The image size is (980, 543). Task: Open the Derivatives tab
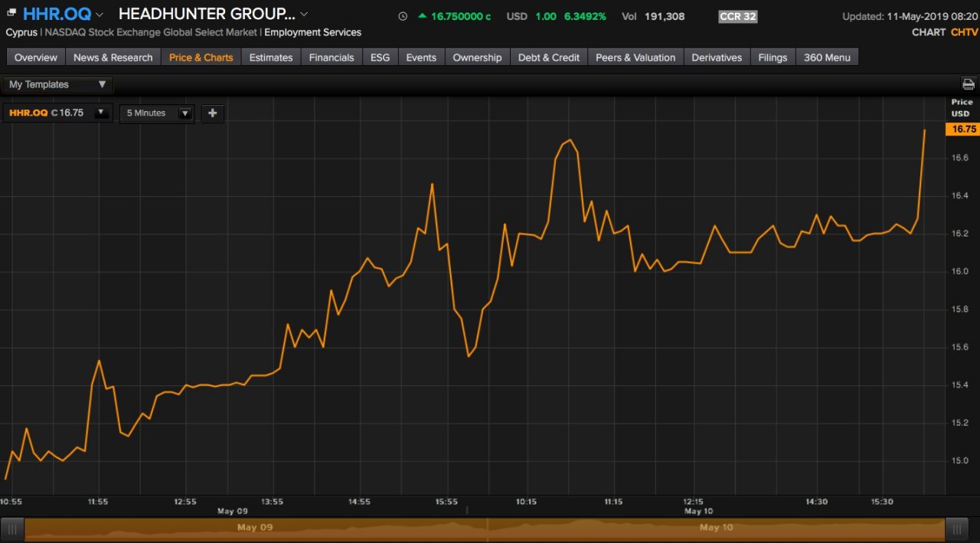pyautogui.click(x=717, y=57)
